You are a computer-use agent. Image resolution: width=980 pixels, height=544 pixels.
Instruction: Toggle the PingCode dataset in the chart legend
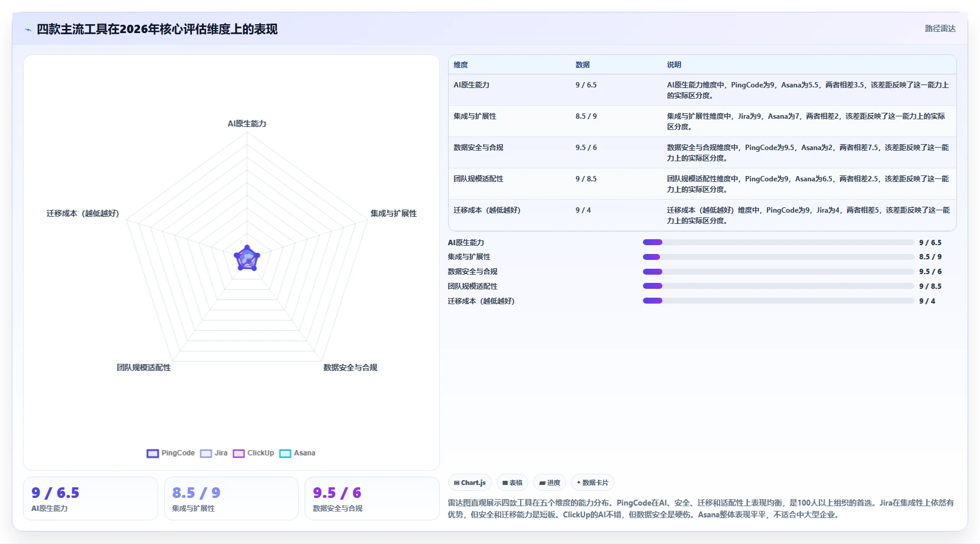[171, 453]
